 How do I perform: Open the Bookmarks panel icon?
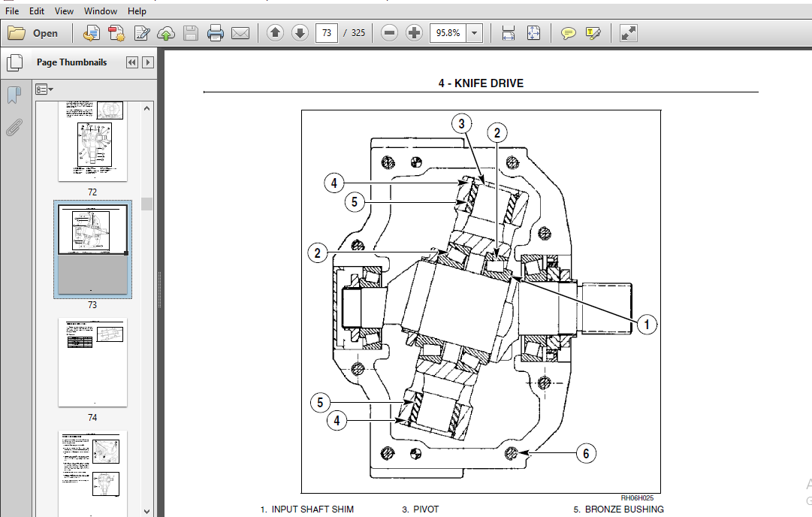click(14, 95)
